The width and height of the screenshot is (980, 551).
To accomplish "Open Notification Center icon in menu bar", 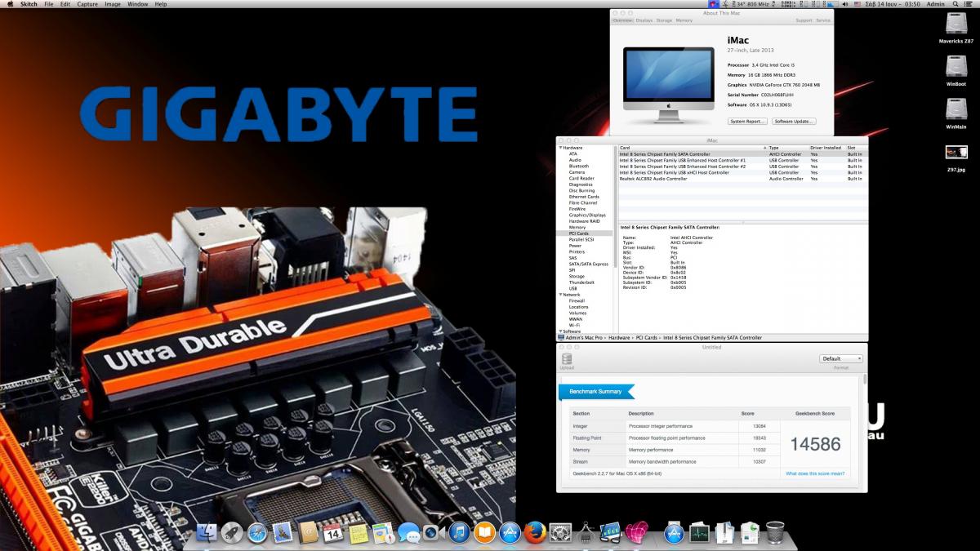I will click(970, 4).
